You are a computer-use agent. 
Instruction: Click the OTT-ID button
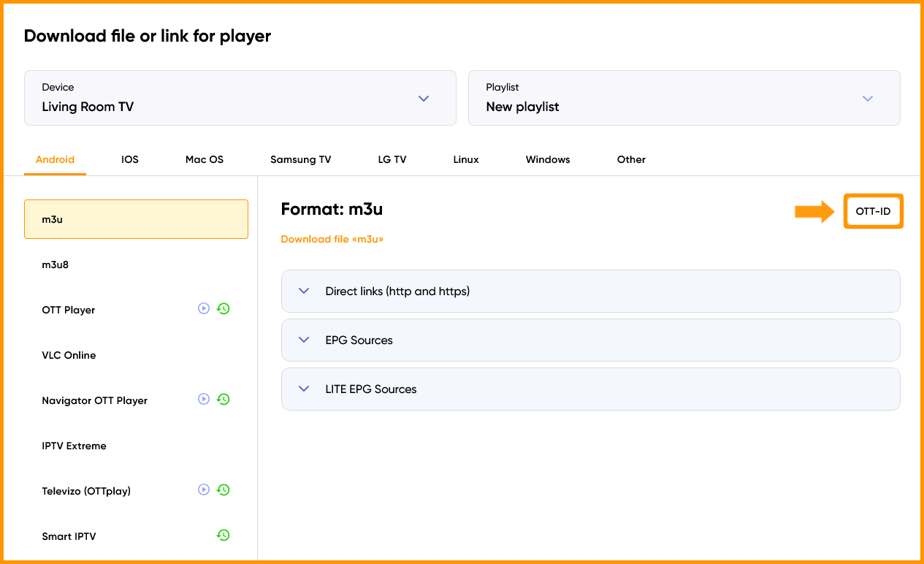[874, 211]
